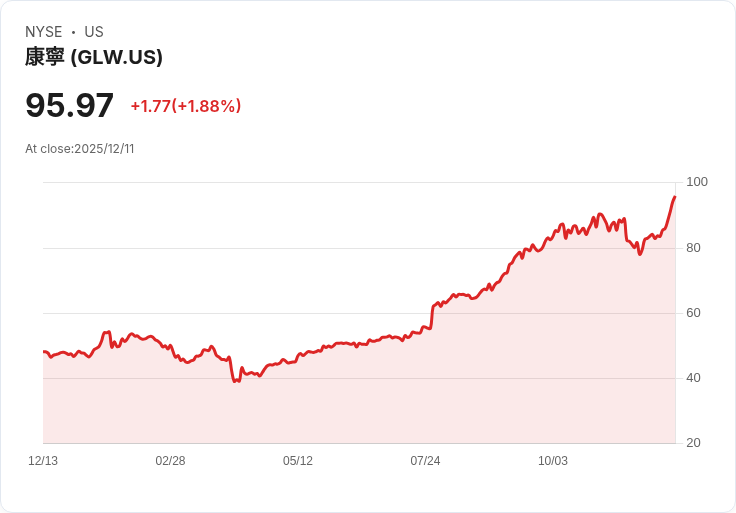This screenshot has width=736, height=513.
Task: Click the 100 price axis label
Action: click(x=697, y=182)
